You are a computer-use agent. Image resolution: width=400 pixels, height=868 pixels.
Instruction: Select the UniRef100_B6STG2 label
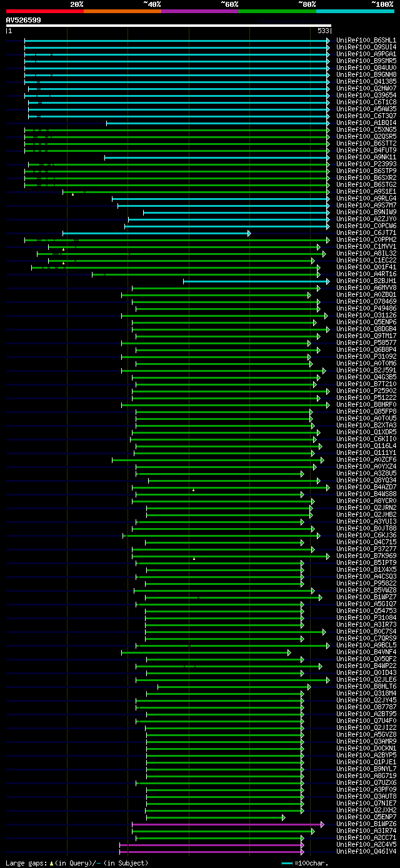[366, 185]
